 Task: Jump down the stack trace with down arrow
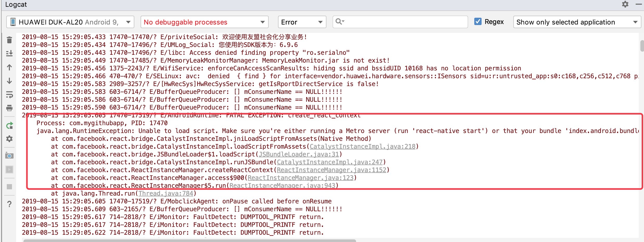pos(9,81)
